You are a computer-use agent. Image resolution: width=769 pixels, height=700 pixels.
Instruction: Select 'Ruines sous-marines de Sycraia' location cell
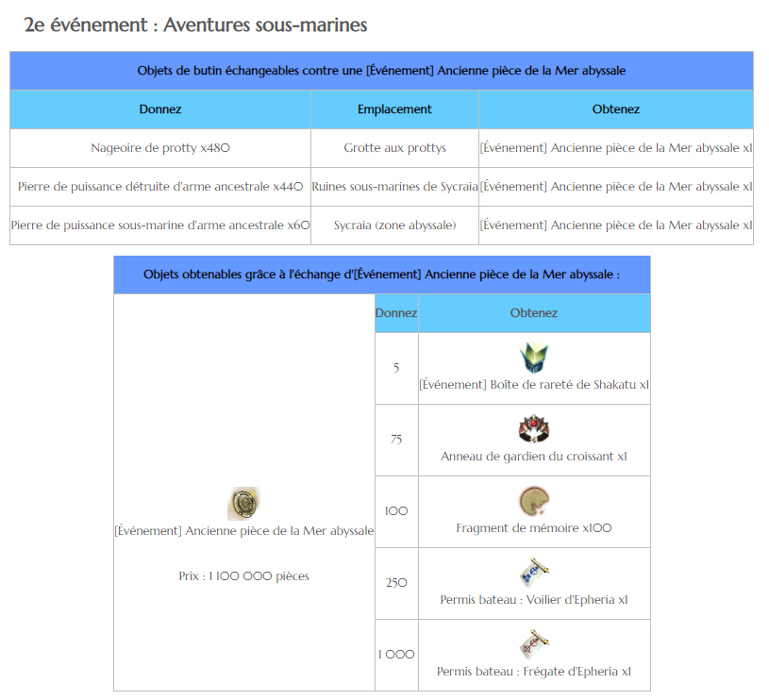394,187
